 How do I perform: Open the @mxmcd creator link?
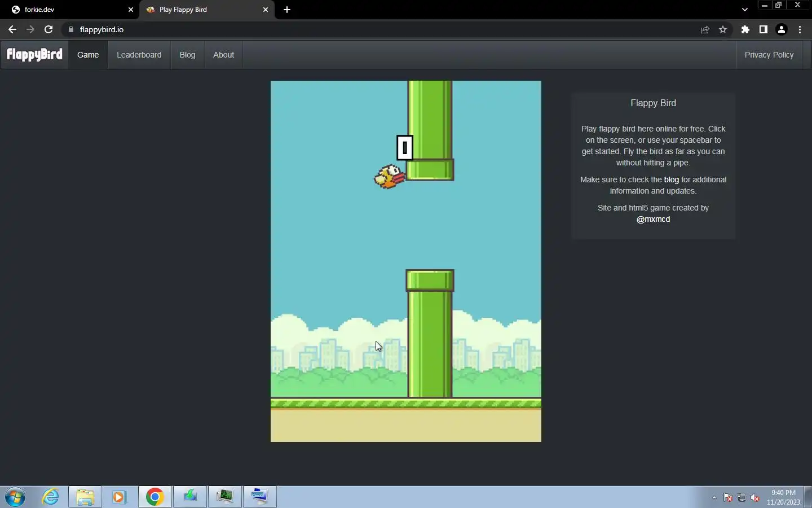(x=653, y=219)
